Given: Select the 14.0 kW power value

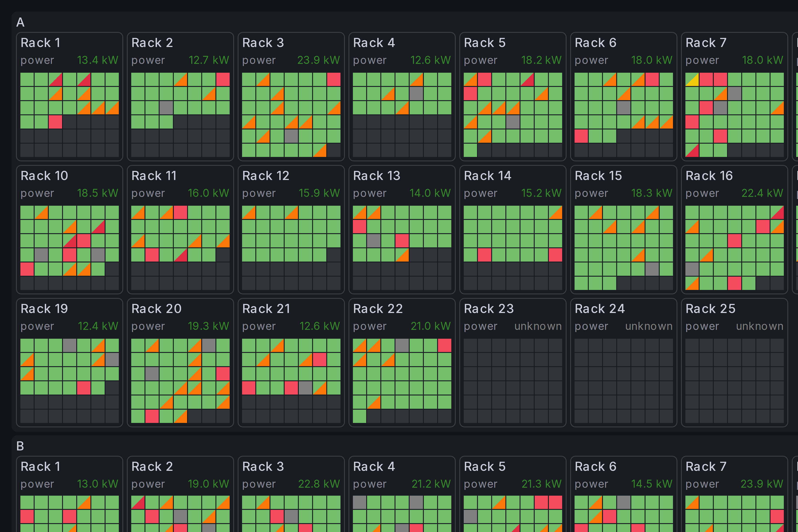Looking at the screenshot, I should point(430,193).
